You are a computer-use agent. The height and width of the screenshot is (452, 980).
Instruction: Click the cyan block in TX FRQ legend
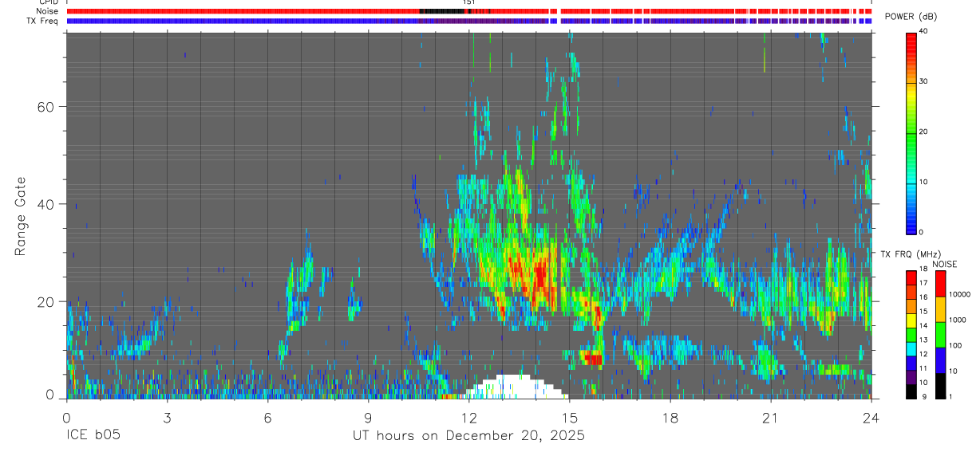pos(911,348)
